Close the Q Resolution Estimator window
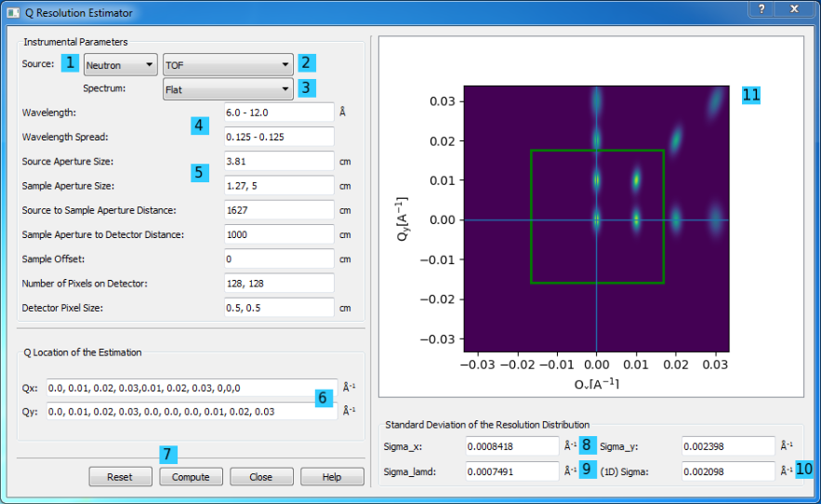The width and height of the screenshot is (821, 504). [x=793, y=9]
